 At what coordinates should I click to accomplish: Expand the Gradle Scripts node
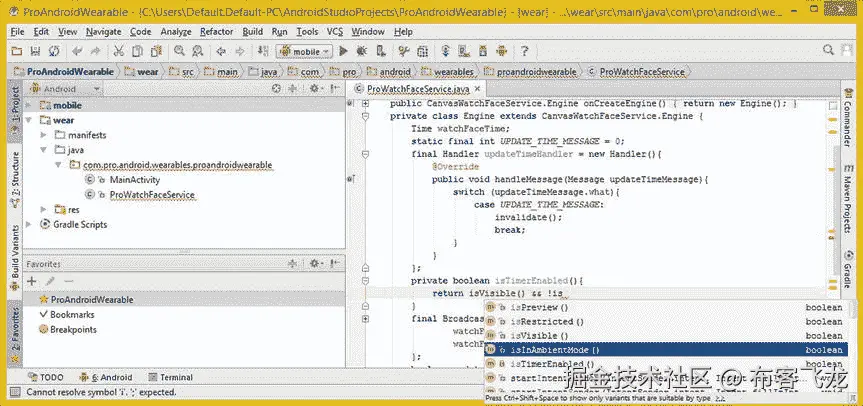coord(29,224)
